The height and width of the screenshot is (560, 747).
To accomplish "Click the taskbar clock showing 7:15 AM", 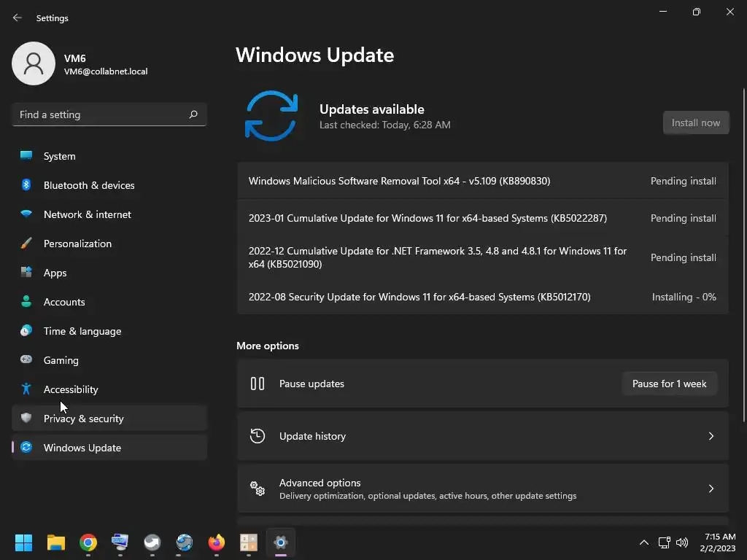I will [x=718, y=542].
